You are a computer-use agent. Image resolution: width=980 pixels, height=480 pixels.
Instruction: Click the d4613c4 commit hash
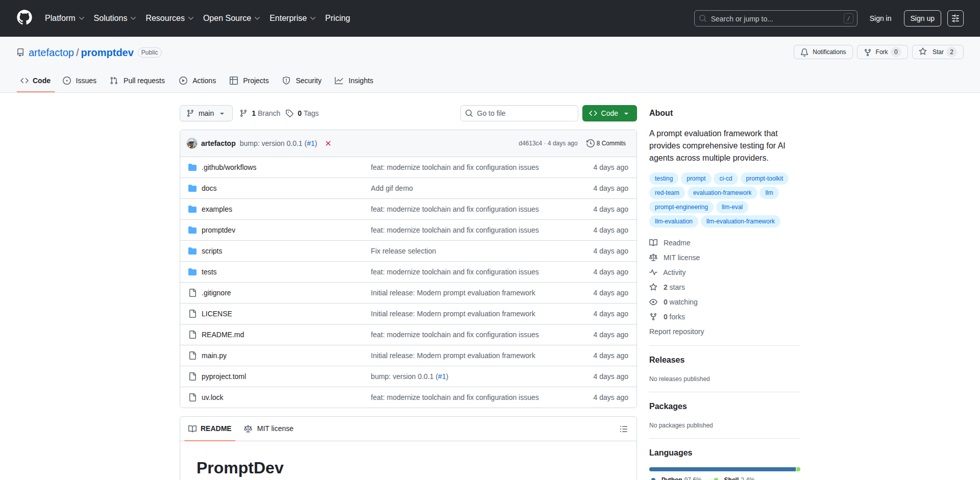point(530,143)
